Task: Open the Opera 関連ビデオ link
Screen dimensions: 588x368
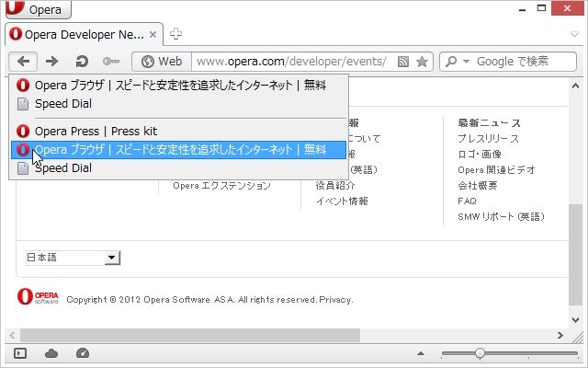Action: tap(496, 169)
